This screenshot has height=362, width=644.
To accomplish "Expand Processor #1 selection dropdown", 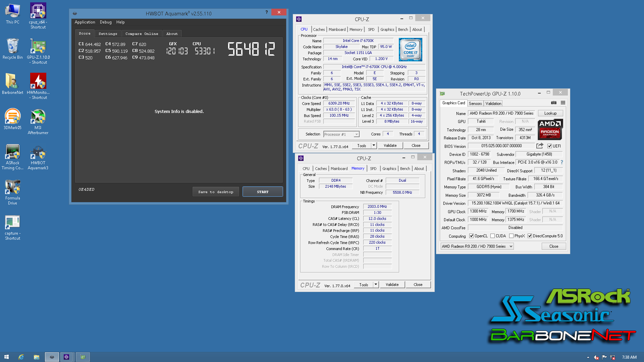I will (357, 134).
